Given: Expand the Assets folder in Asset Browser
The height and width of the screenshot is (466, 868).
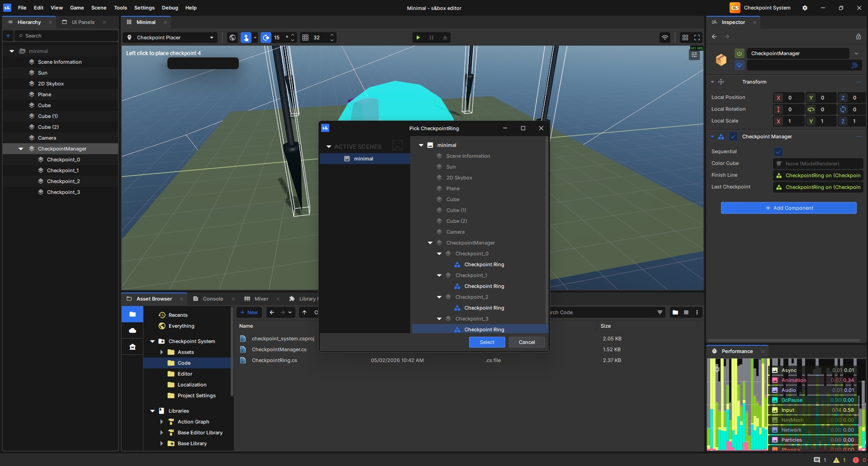Looking at the screenshot, I should (161, 352).
